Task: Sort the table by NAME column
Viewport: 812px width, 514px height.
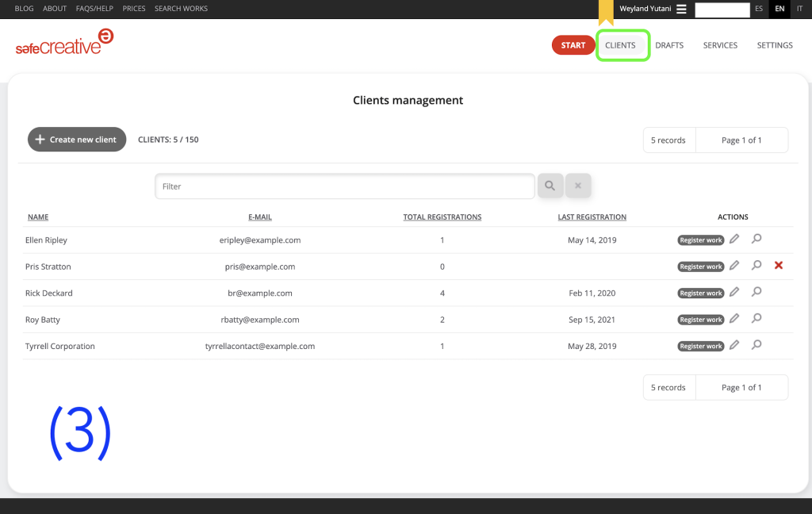Action: (38, 217)
